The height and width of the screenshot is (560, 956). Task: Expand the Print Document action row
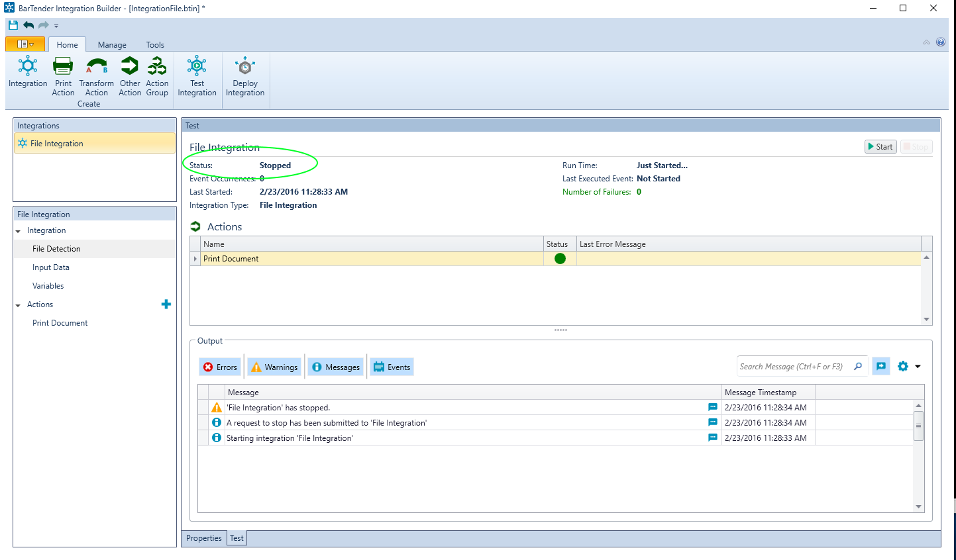(x=195, y=259)
